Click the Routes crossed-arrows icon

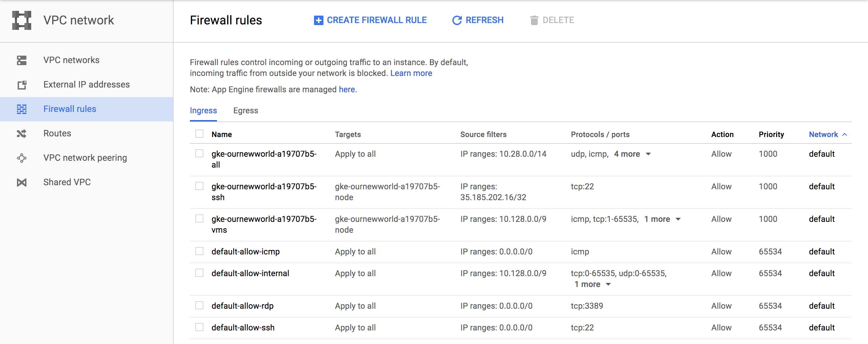coord(22,134)
